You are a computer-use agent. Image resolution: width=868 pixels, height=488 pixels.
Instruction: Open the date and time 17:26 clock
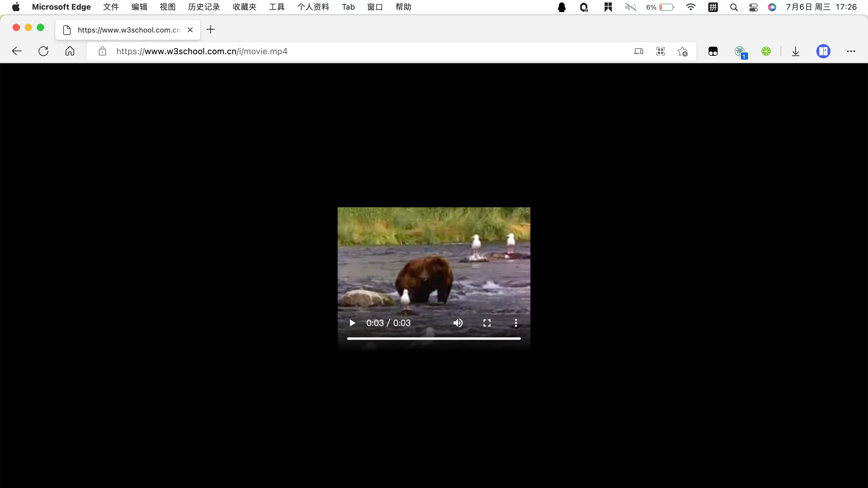pos(821,7)
